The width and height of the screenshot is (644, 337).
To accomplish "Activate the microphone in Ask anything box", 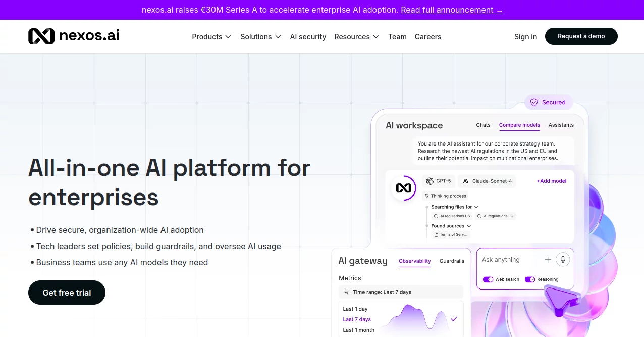I will 562,259.
